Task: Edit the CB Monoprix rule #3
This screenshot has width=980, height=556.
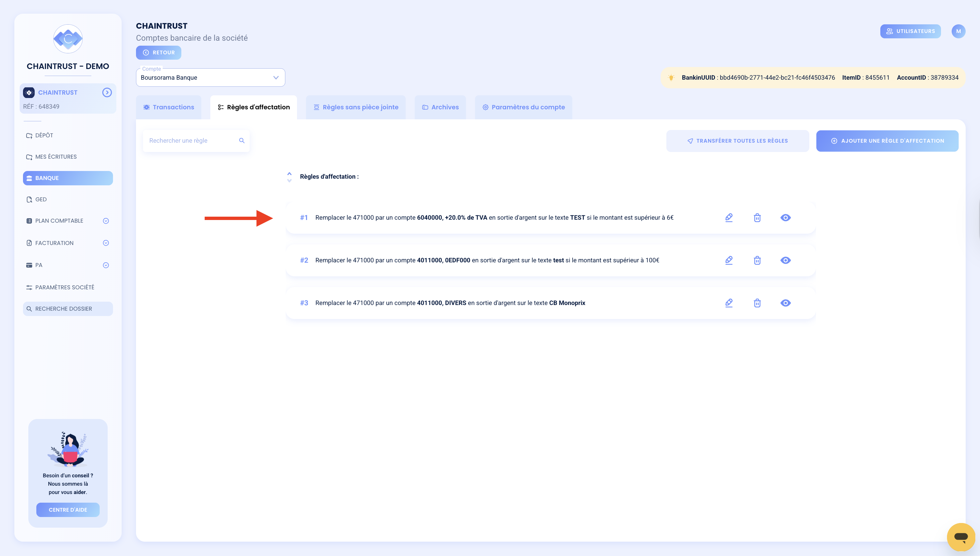Action: pos(729,303)
